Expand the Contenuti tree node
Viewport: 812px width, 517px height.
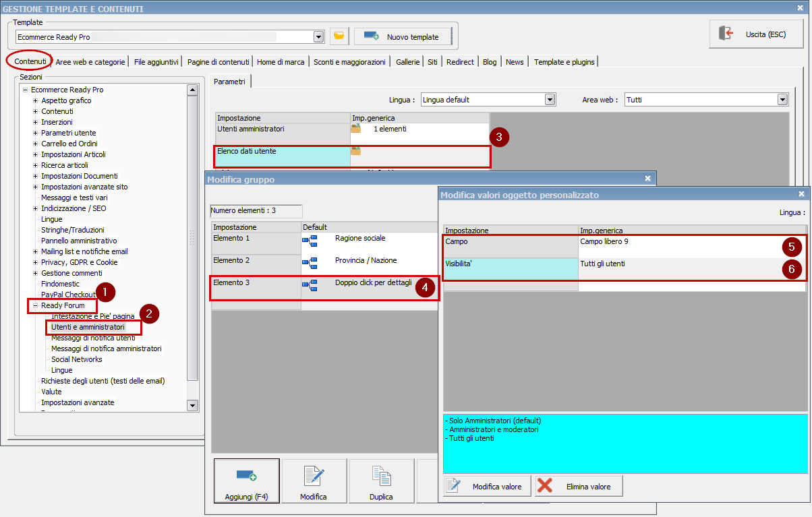35,111
